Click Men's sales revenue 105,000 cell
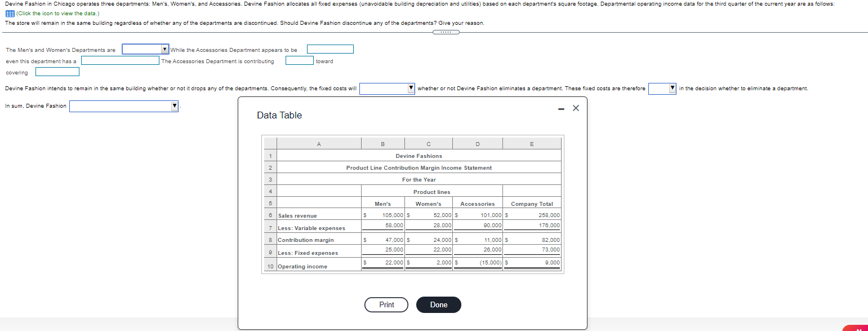 point(382,215)
